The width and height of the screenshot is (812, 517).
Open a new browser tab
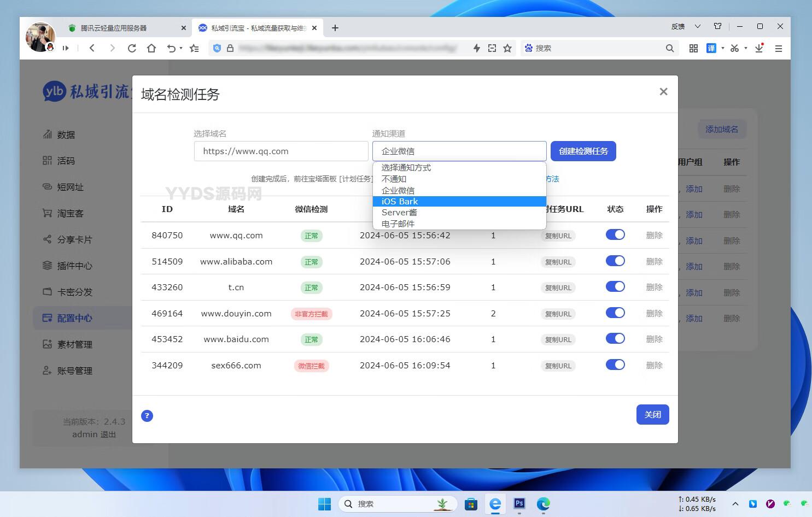335,28
